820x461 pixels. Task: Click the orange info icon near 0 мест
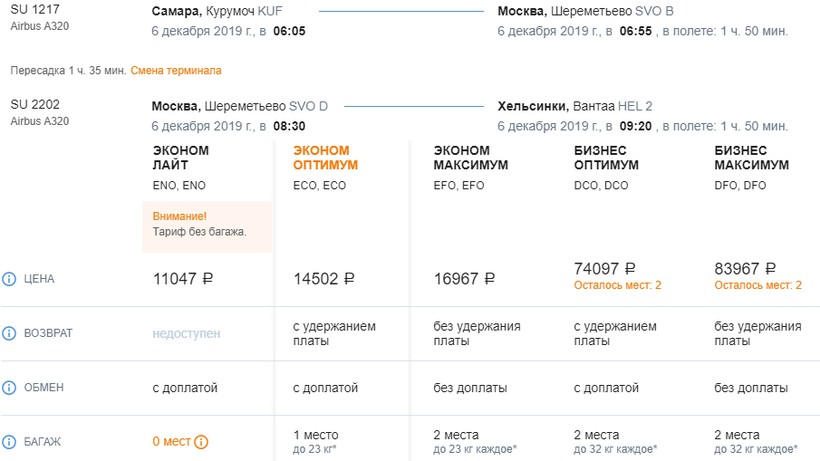click(x=201, y=442)
